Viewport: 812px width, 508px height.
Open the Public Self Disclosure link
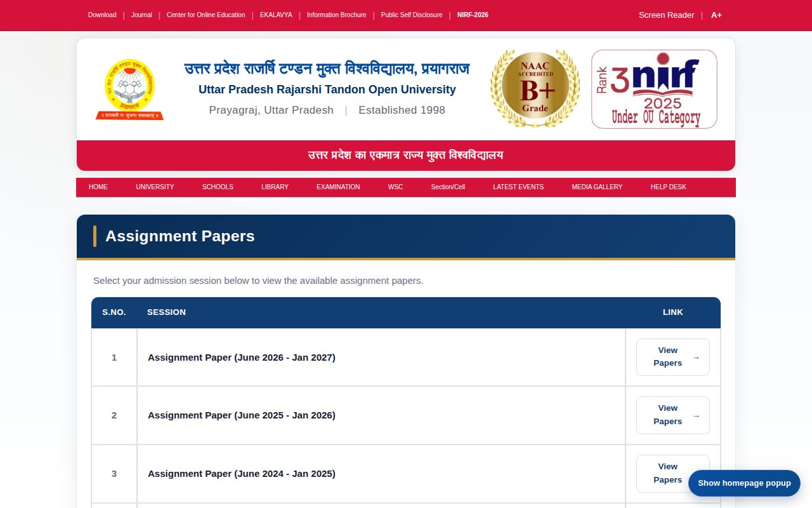(x=412, y=15)
